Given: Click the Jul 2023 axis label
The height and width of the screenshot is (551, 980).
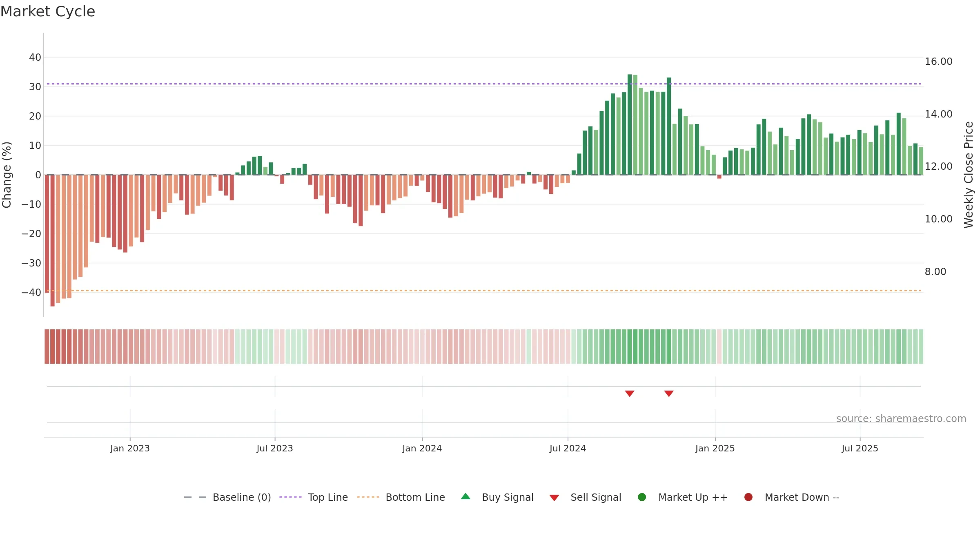Looking at the screenshot, I should pos(275,449).
